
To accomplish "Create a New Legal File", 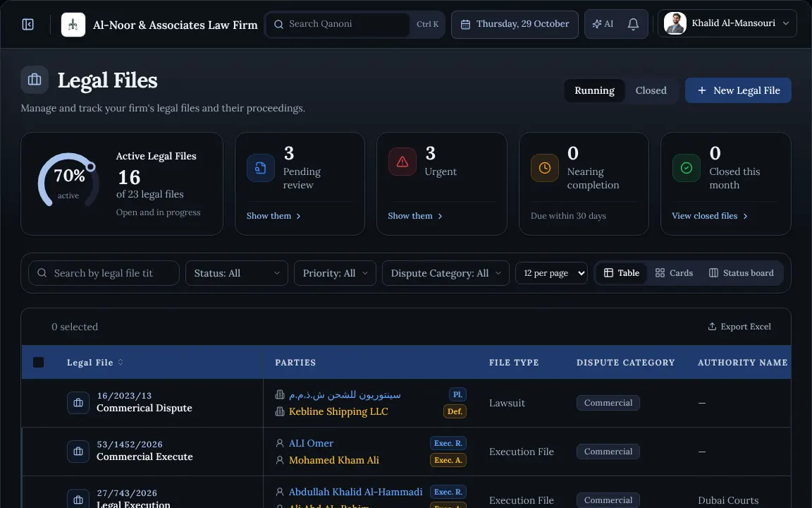I will coord(738,90).
